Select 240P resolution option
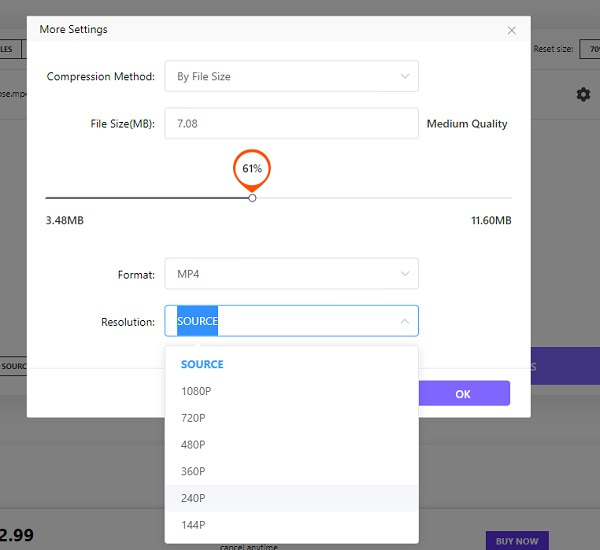Screen dimensions: 600x550 [x=291, y=498]
